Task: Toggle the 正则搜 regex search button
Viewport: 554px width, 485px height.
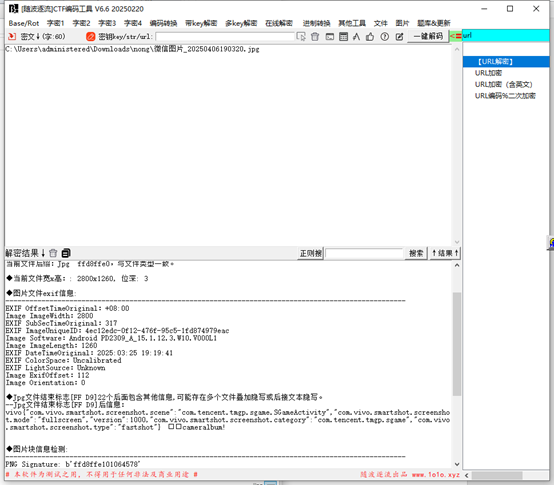Action: pos(311,253)
